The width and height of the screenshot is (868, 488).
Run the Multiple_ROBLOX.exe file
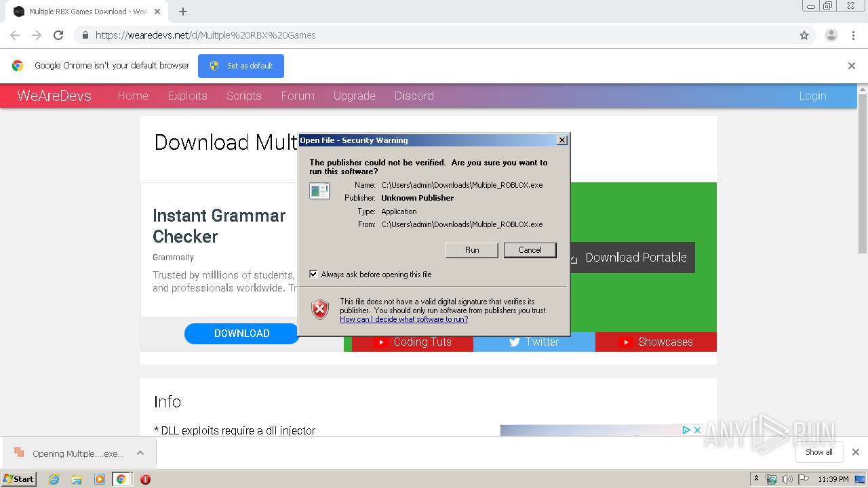point(472,250)
